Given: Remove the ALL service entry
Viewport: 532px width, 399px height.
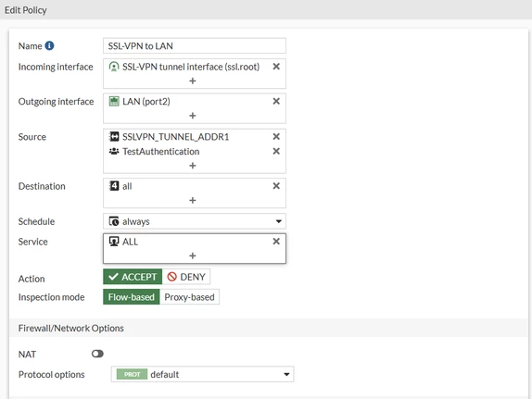Looking at the screenshot, I should pyautogui.click(x=276, y=242).
